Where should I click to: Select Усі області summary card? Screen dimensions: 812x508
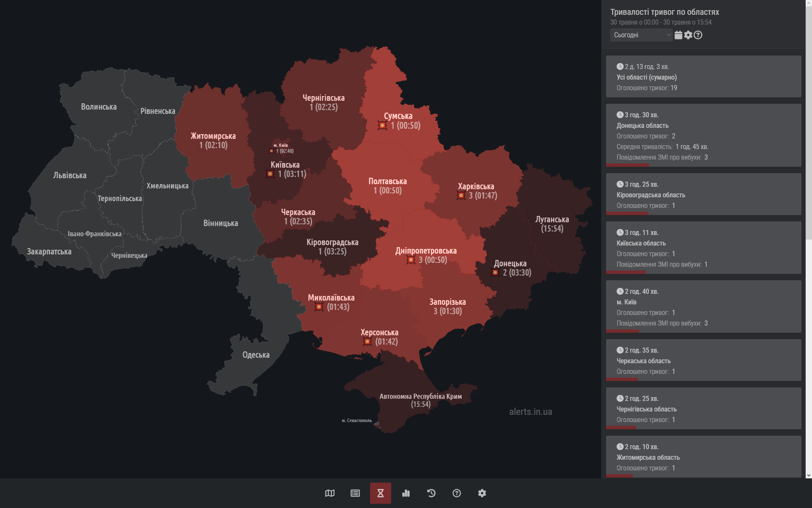[703, 77]
